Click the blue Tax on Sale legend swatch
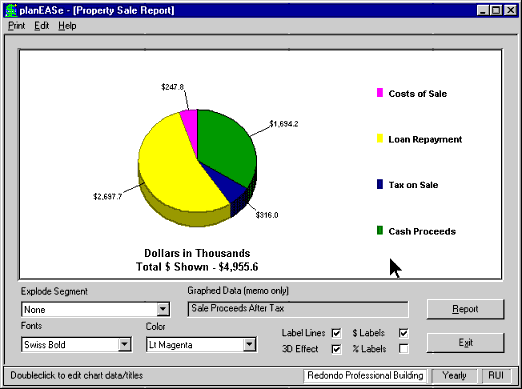The image size is (522, 389). pos(380,184)
